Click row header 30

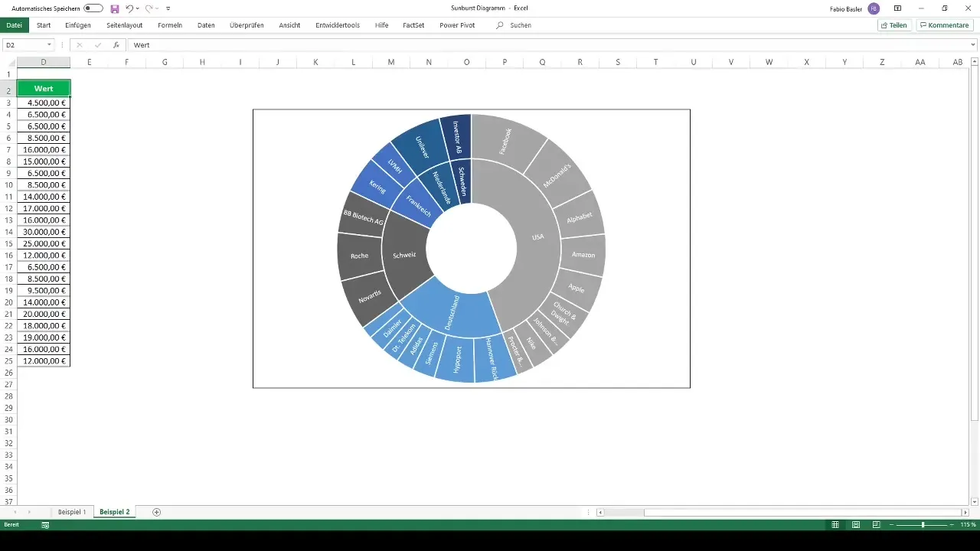(x=8, y=420)
